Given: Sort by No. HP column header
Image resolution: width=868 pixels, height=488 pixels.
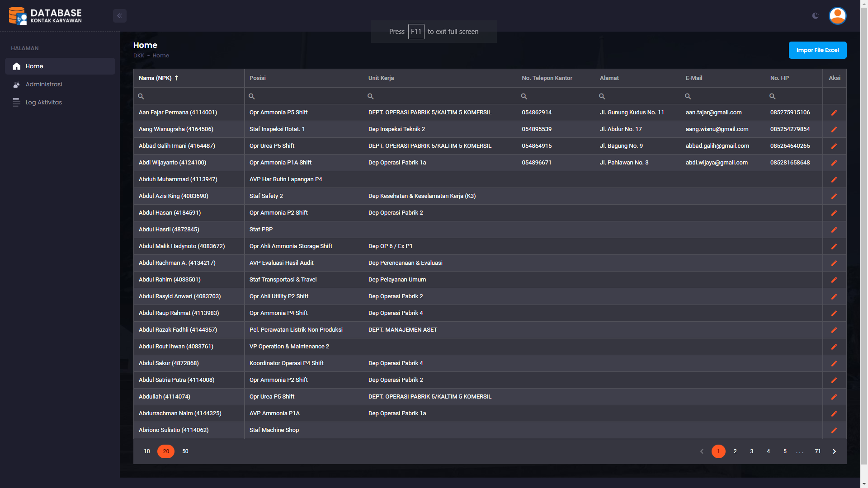Looking at the screenshot, I should [794, 78].
